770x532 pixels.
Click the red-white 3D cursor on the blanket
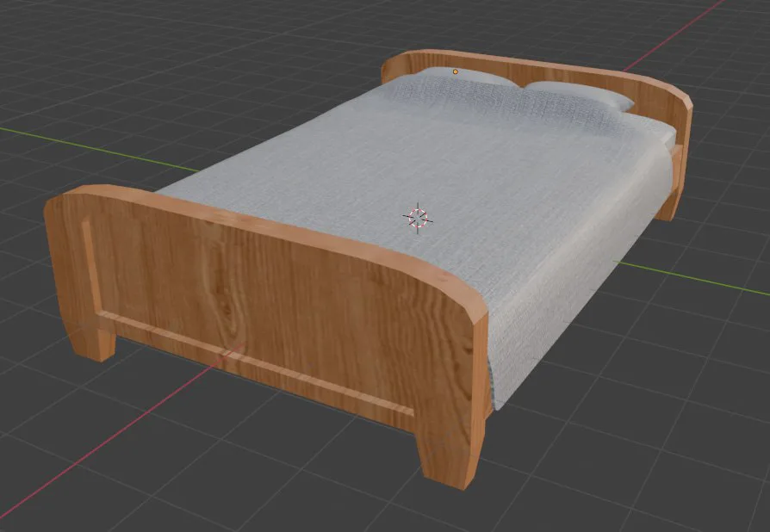point(418,218)
